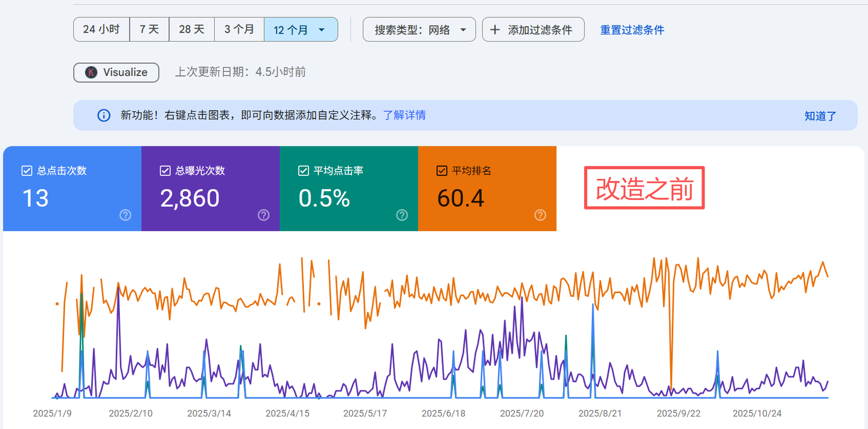Switch to the 7 天 time range
868x429 pixels.
tap(149, 29)
